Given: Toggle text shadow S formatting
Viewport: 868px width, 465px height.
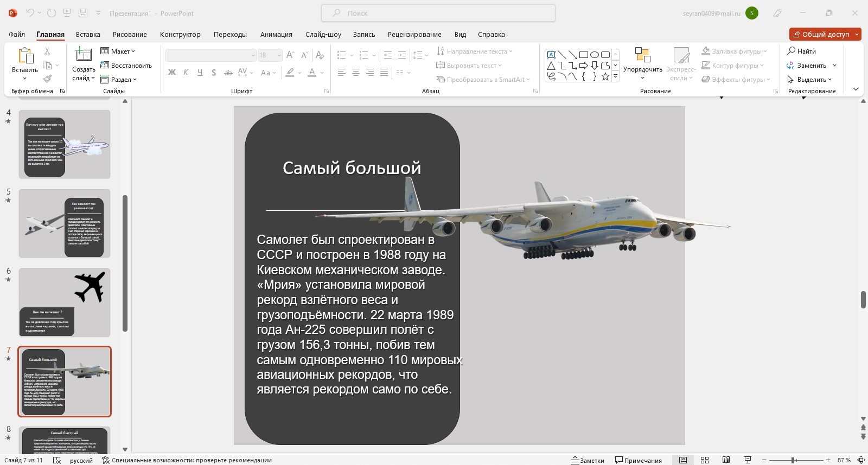Looking at the screenshot, I should (214, 72).
